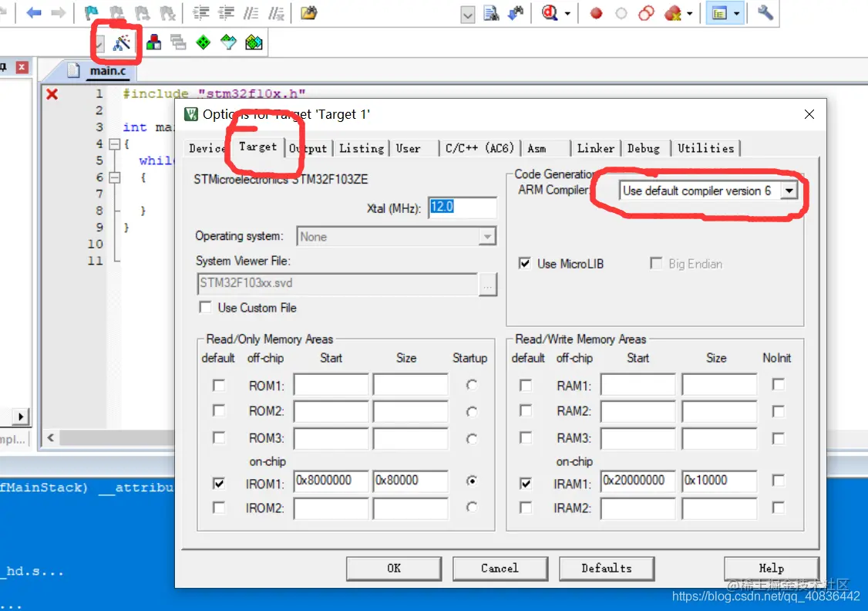
Task: Open Options for Target magic wand icon
Action: [122, 42]
